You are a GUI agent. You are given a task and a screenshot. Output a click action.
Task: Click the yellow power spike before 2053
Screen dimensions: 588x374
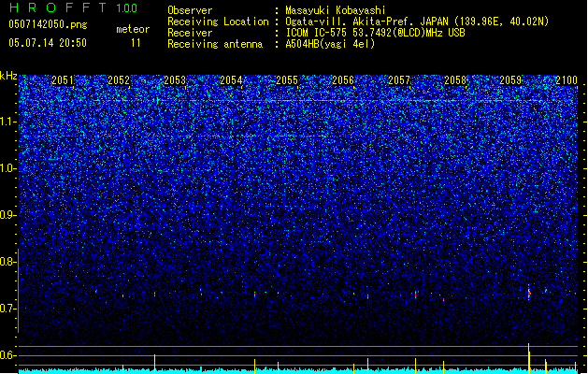[x=154, y=364]
